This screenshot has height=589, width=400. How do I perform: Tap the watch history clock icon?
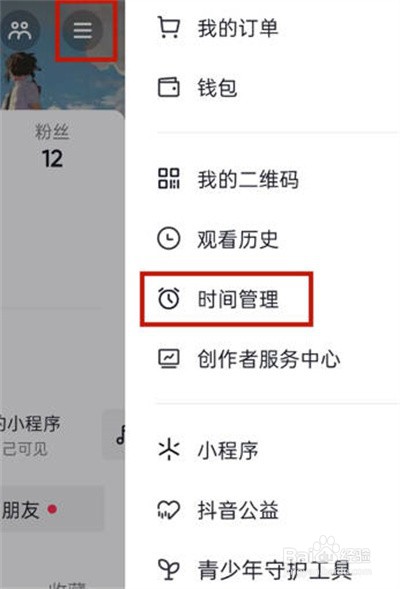tap(168, 238)
